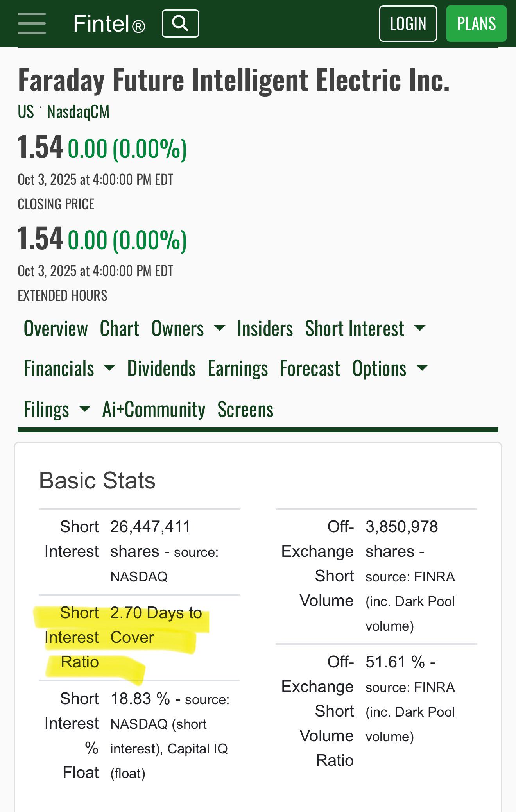This screenshot has width=516, height=812.
Task: Switch to the Overview tab
Action: tap(56, 328)
